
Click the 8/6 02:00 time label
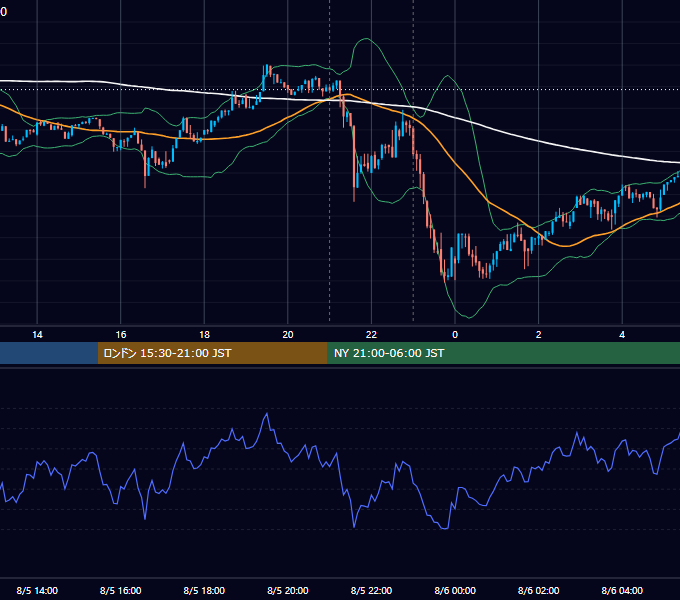coord(539,590)
